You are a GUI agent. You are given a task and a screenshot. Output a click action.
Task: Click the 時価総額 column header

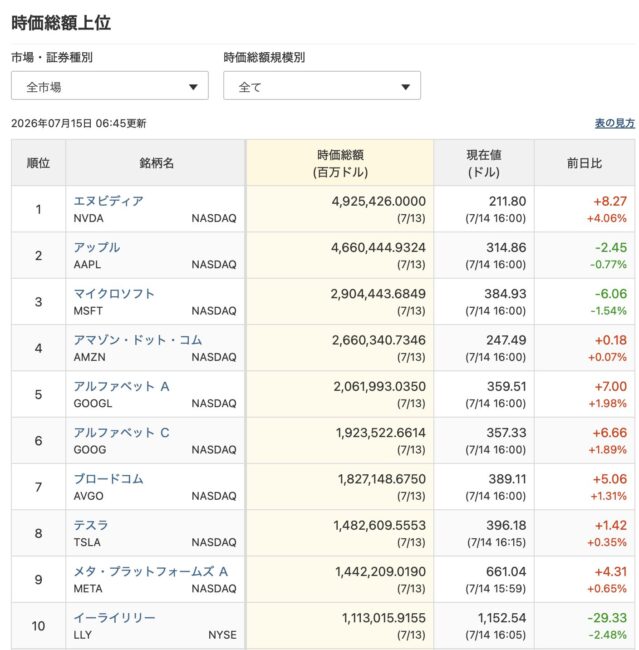point(340,163)
